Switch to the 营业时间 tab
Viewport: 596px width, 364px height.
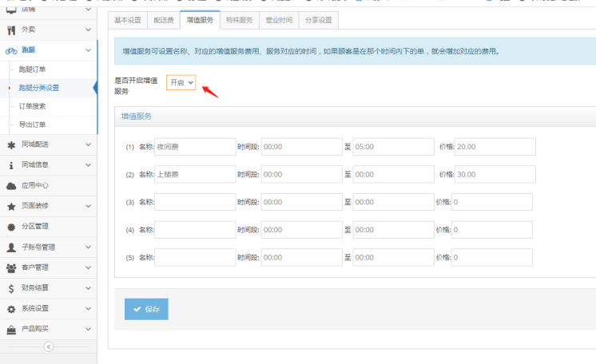(x=280, y=19)
